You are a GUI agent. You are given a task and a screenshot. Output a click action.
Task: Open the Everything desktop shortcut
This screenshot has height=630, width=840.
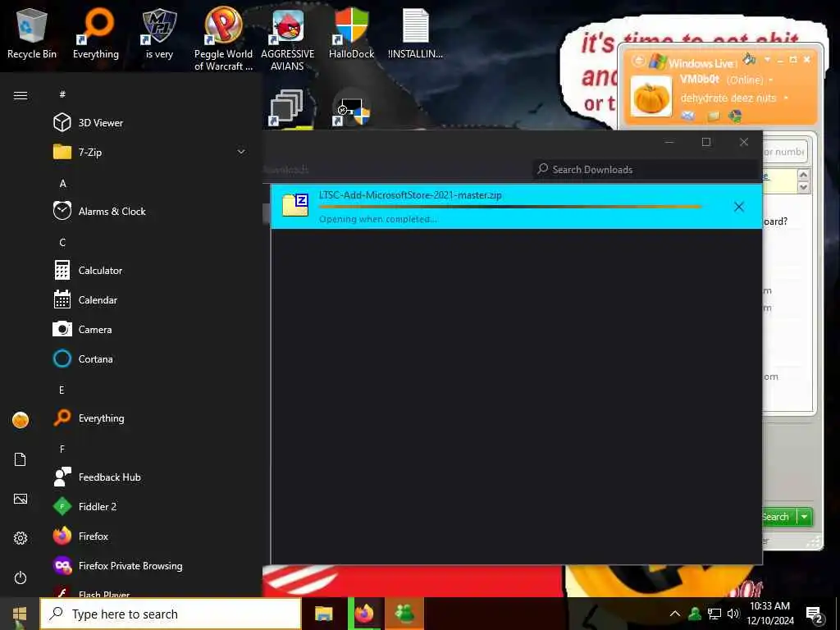(96, 33)
